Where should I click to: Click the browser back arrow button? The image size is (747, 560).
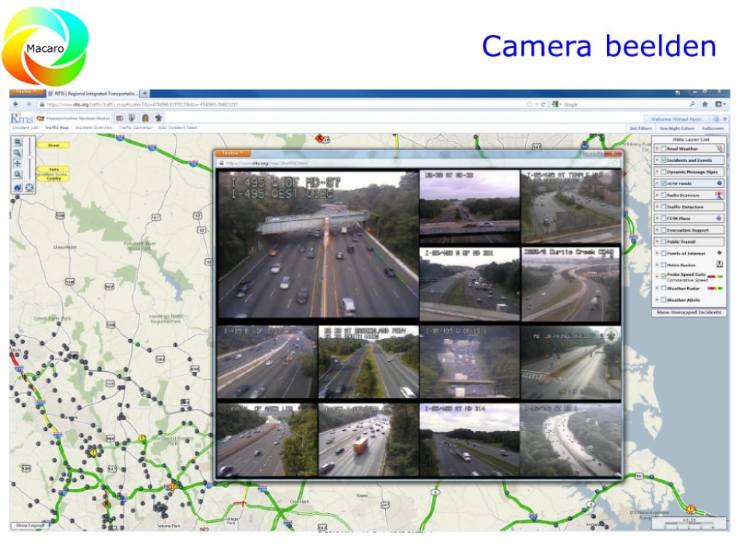coord(17,105)
